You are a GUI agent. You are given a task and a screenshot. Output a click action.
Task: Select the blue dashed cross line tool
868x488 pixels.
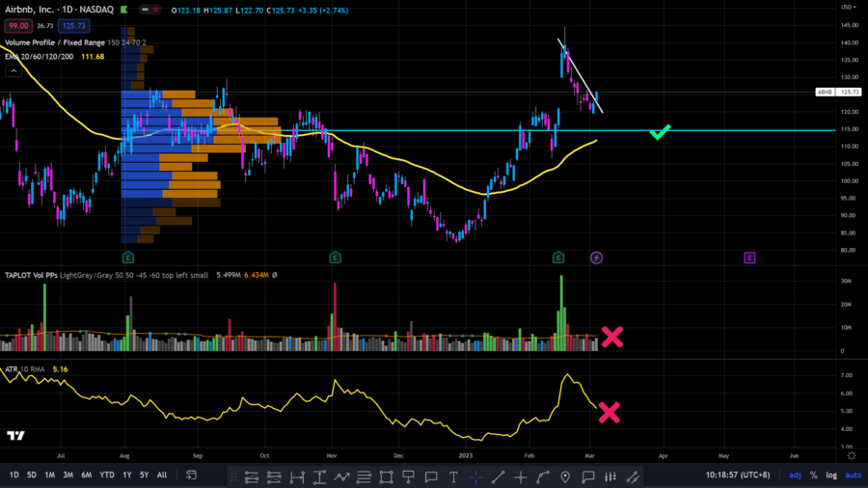(476, 477)
